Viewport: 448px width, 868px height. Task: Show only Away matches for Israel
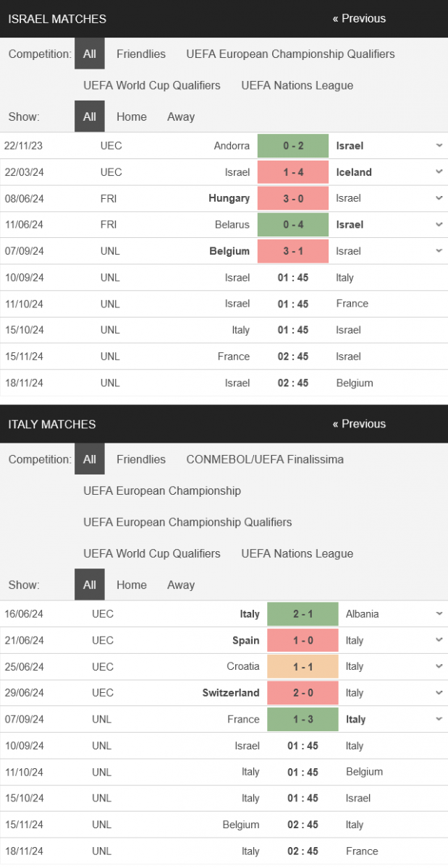pyautogui.click(x=181, y=116)
